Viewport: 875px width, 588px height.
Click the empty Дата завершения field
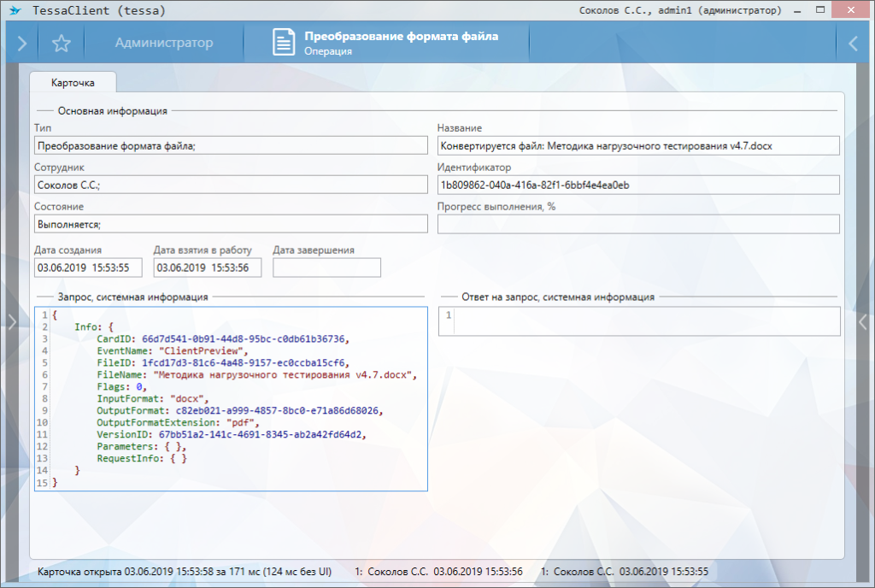point(326,268)
